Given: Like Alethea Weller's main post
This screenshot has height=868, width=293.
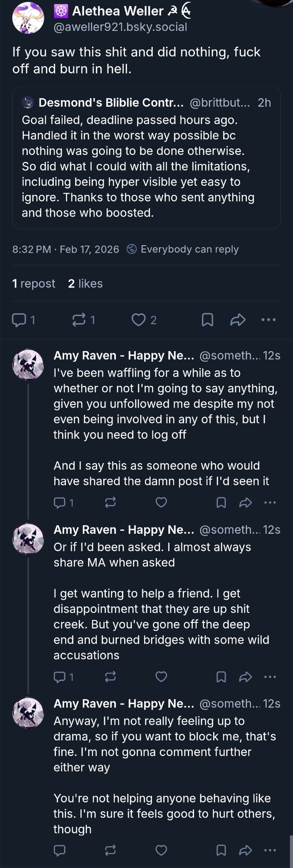Looking at the screenshot, I should click(138, 320).
